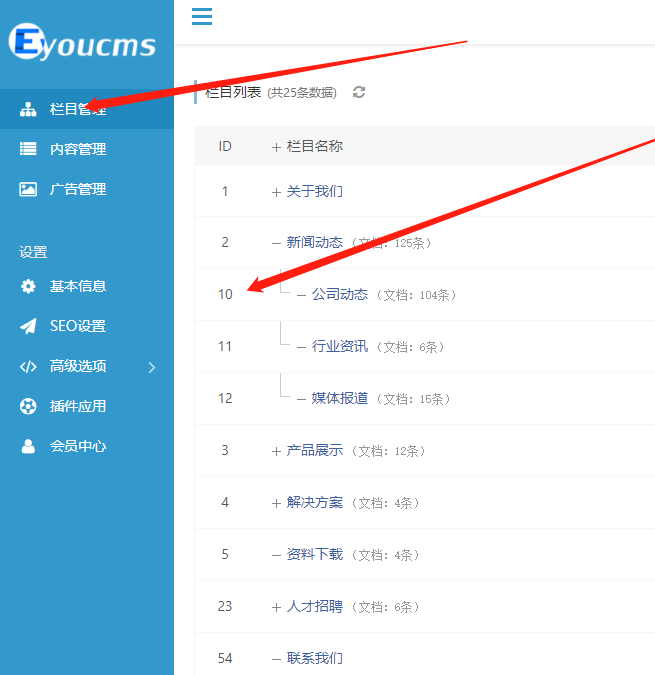Screen dimensions: 655x675
Task: Click the Eyoucms logo
Action: coord(83,43)
